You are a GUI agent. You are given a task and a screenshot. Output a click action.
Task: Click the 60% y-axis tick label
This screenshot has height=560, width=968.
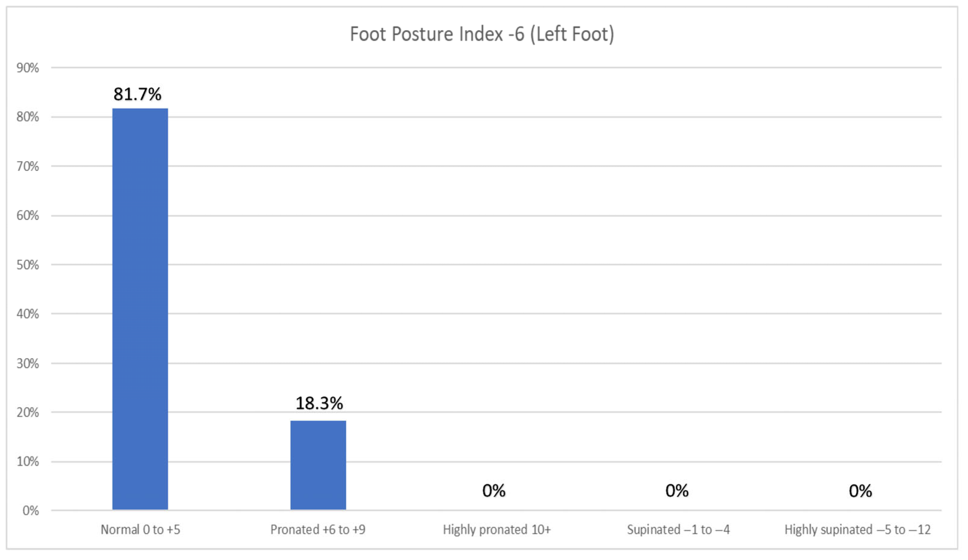pyautogui.click(x=28, y=215)
